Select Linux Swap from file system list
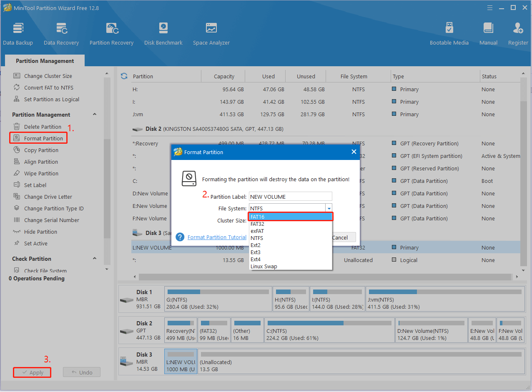532x392 pixels. [x=291, y=266]
